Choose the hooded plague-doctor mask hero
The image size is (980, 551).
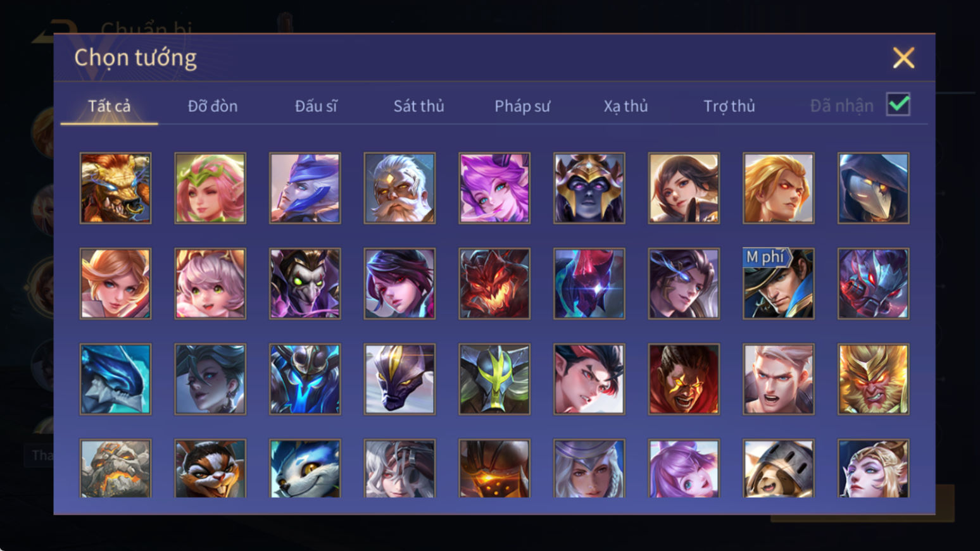pyautogui.click(x=873, y=188)
